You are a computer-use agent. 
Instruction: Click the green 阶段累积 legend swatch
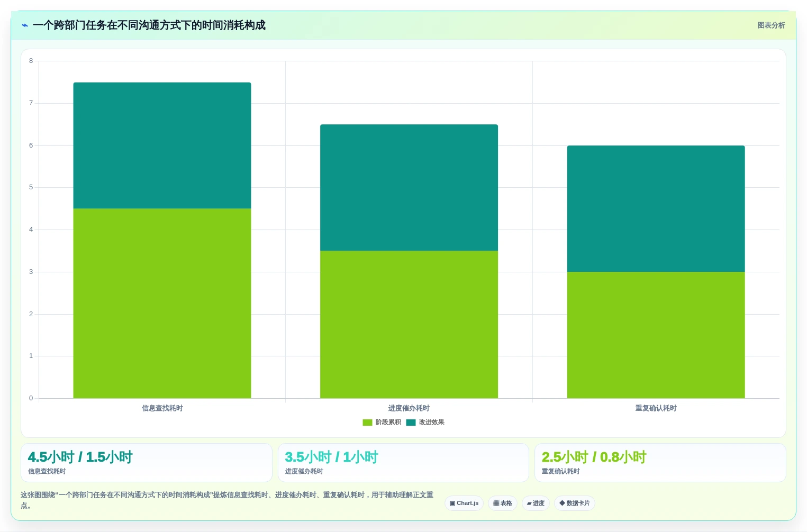point(367,422)
